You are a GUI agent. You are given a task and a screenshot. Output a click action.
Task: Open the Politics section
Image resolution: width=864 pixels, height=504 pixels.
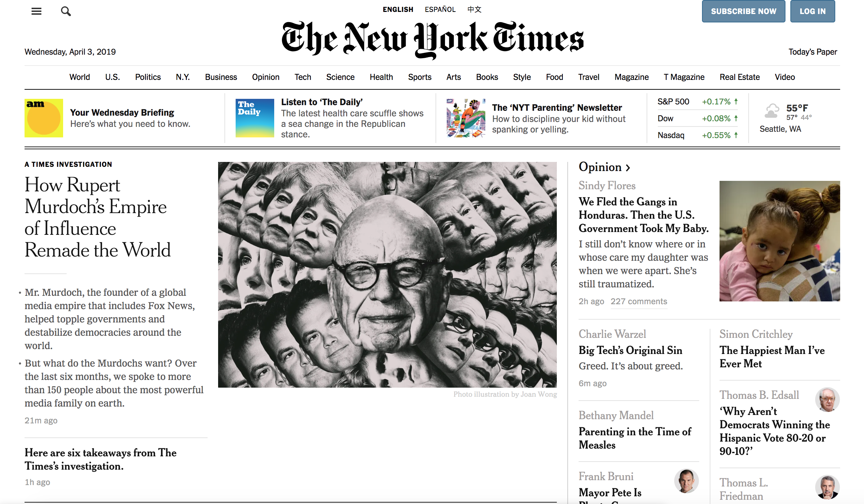pos(148,77)
